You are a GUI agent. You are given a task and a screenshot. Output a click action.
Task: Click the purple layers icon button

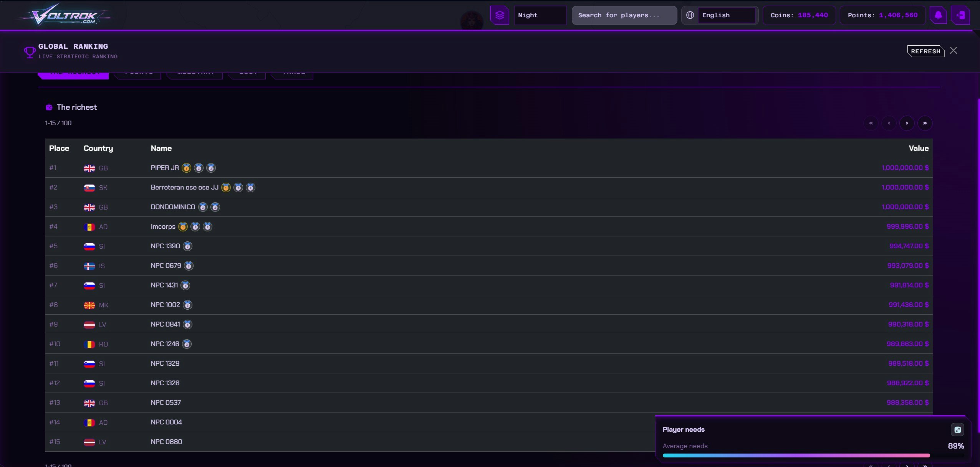click(499, 15)
